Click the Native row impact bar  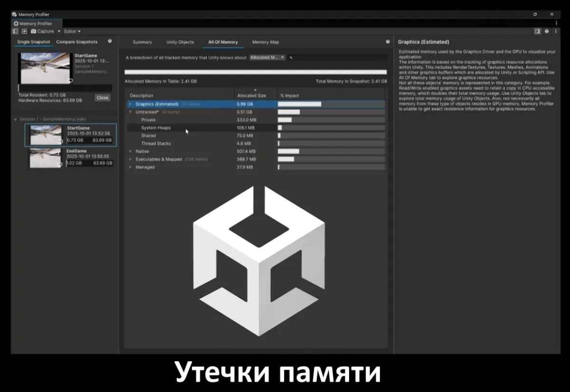pos(331,152)
